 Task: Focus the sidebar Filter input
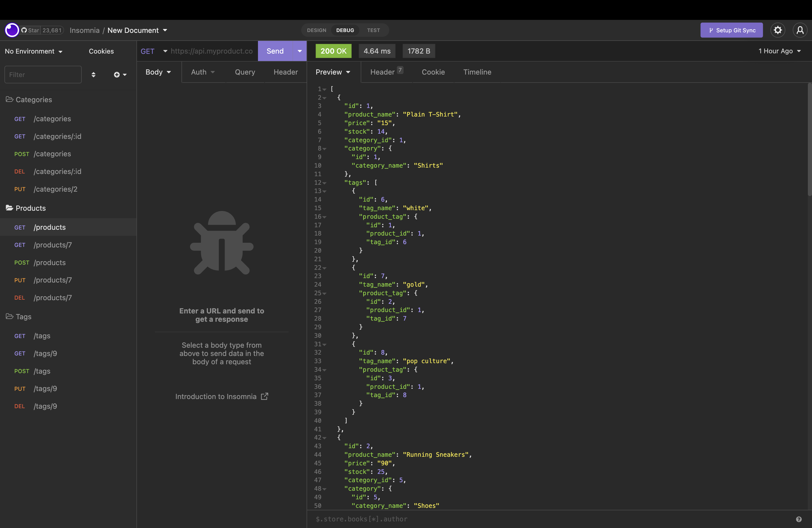43,74
